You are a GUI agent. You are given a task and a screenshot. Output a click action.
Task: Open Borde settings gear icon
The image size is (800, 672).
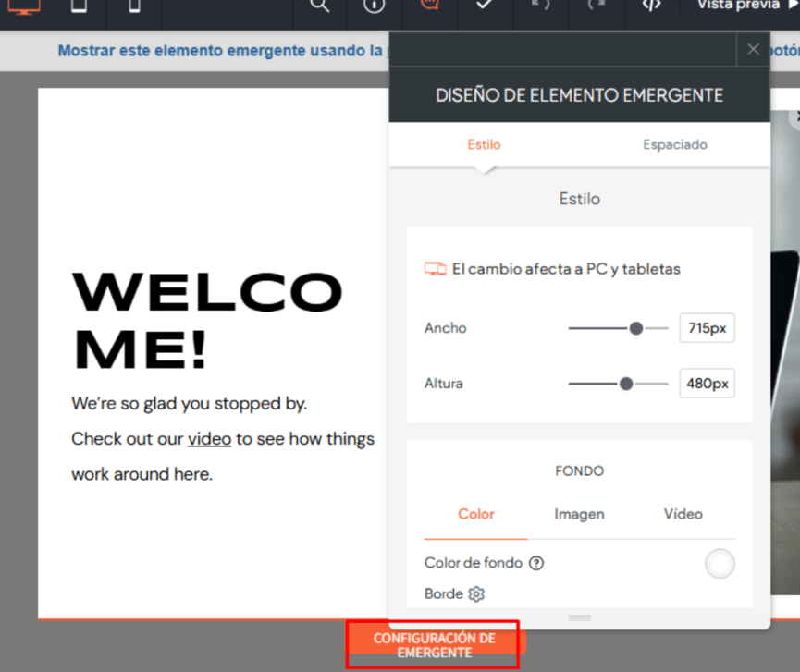pyautogui.click(x=476, y=594)
